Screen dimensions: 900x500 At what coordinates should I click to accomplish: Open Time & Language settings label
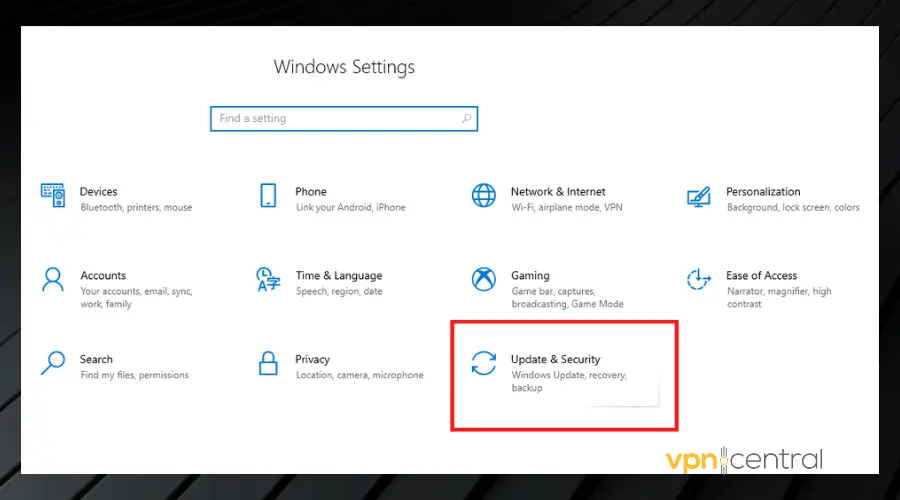[339, 276]
